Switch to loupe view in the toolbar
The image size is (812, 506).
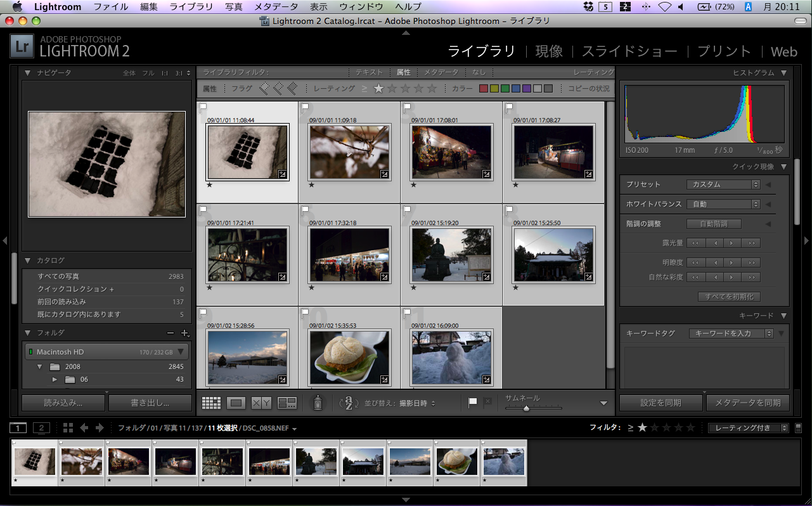click(236, 403)
